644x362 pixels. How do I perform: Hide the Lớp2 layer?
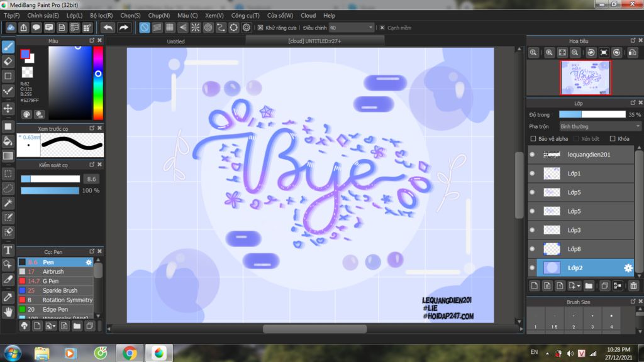532,268
